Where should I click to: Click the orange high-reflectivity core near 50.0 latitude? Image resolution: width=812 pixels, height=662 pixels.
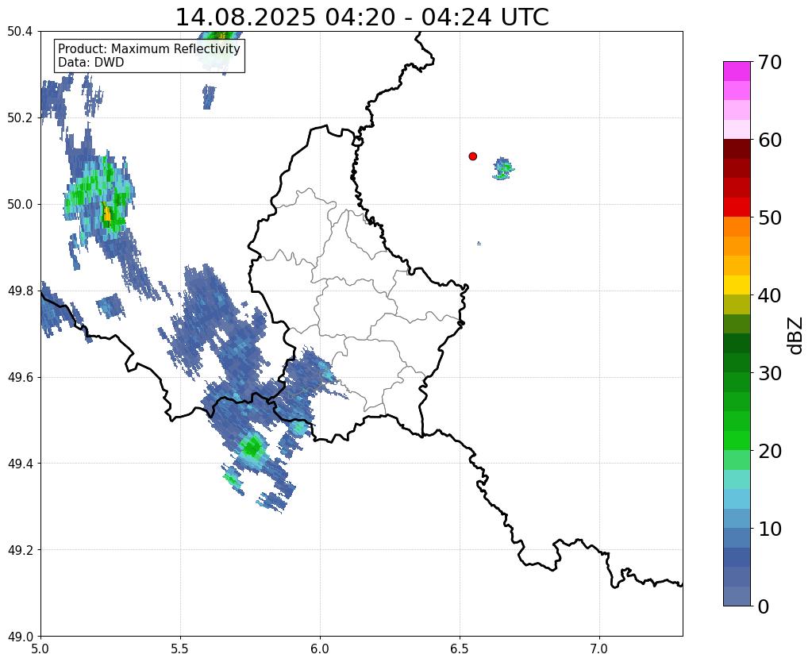click(106, 214)
